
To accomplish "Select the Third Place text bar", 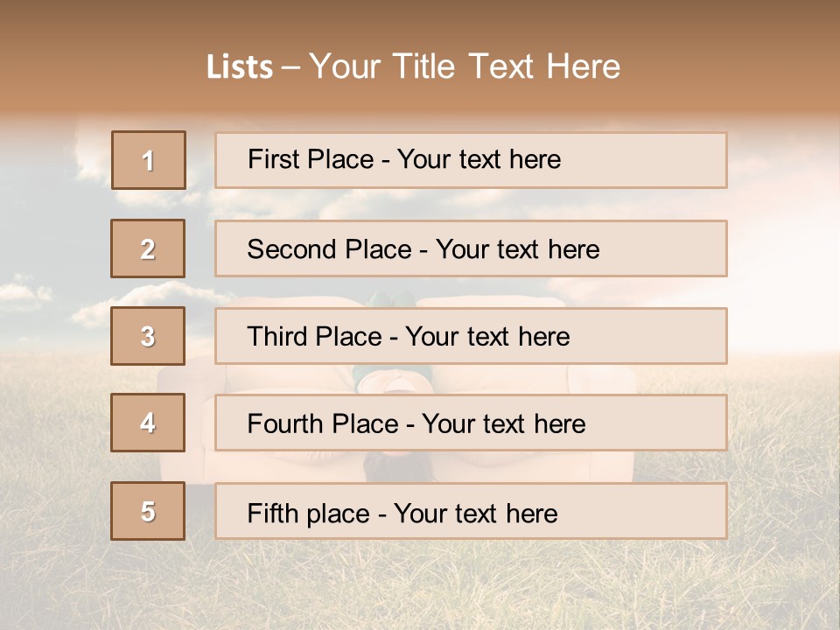I will [x=471, y=336].
